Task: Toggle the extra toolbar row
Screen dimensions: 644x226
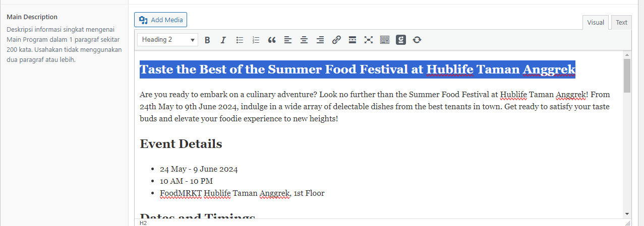Action: pos(385,40)
